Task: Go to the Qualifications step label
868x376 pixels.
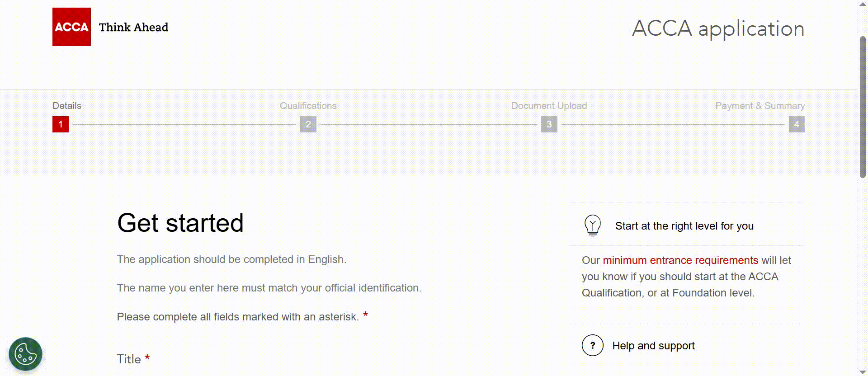Action: pyautogui.click(x=308, y=106)
